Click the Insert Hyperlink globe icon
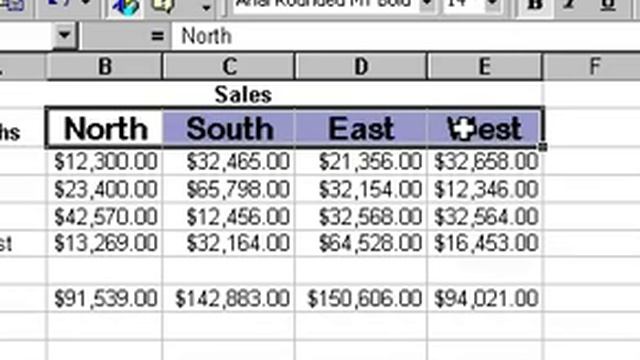The height and width of the screenshot is (360, 640). (x=125, y=7)
